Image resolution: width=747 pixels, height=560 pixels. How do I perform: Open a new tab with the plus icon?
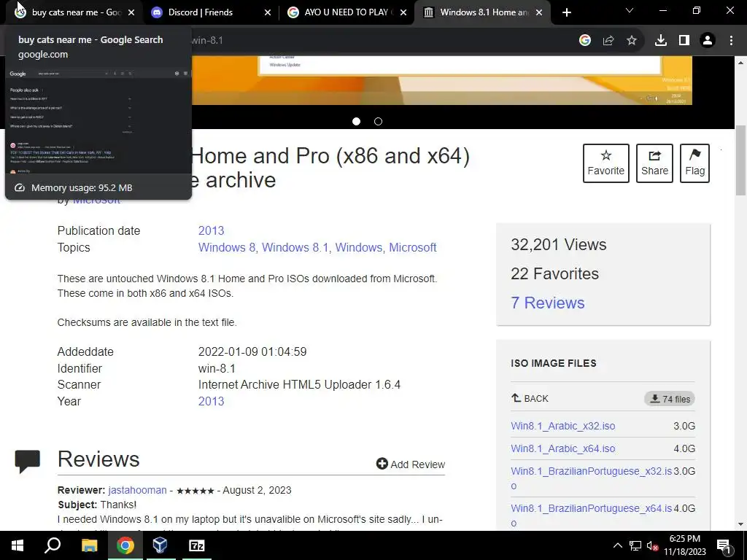(x=566, y=12)
